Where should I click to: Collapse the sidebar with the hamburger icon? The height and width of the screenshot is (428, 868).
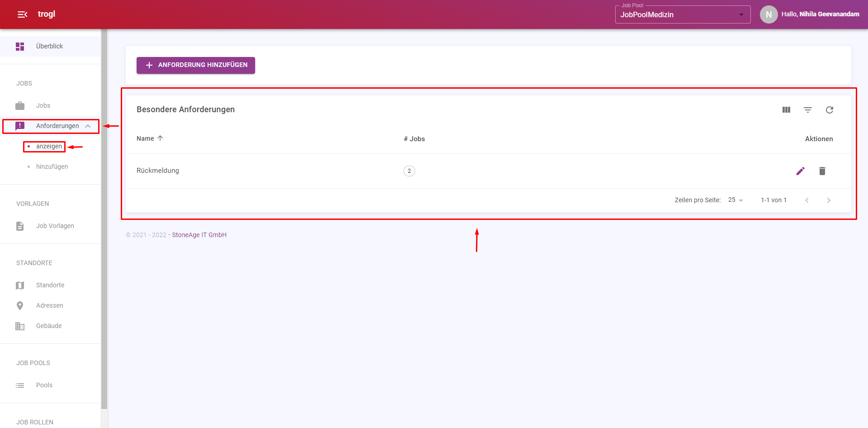click(x=22, y=14)
